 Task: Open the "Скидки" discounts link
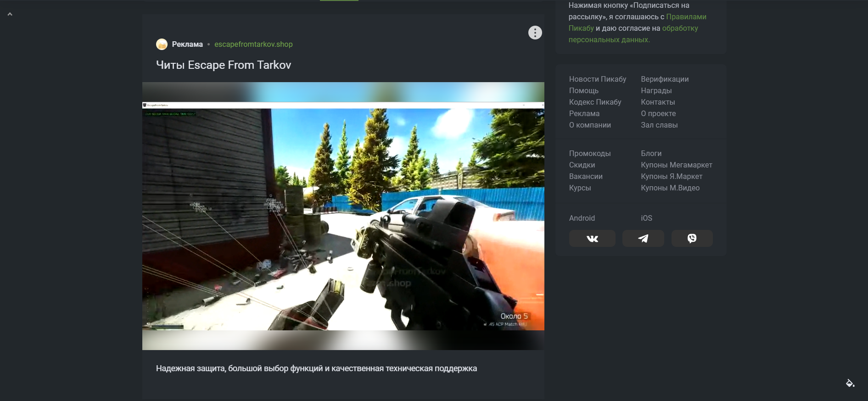pyautogui.click(x=582, y=165)
